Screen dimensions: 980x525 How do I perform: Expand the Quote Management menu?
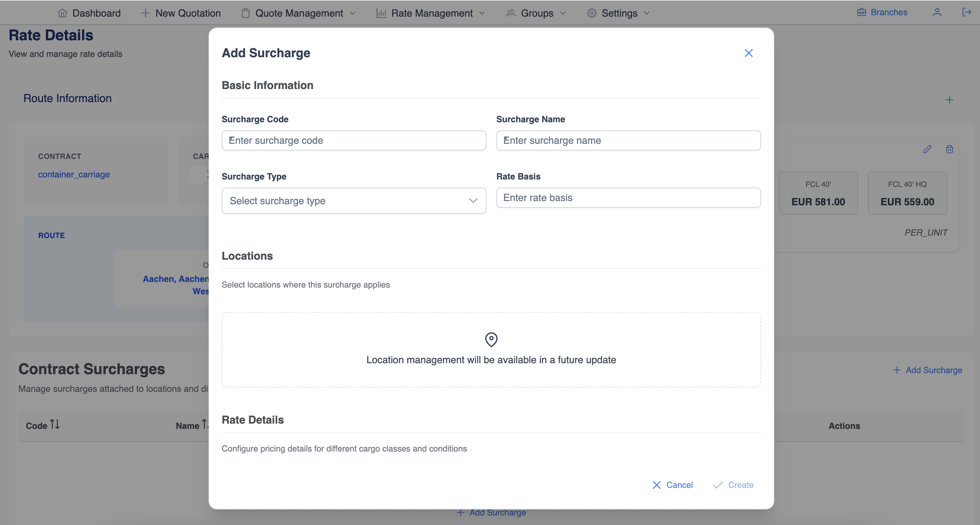point(299,13)
